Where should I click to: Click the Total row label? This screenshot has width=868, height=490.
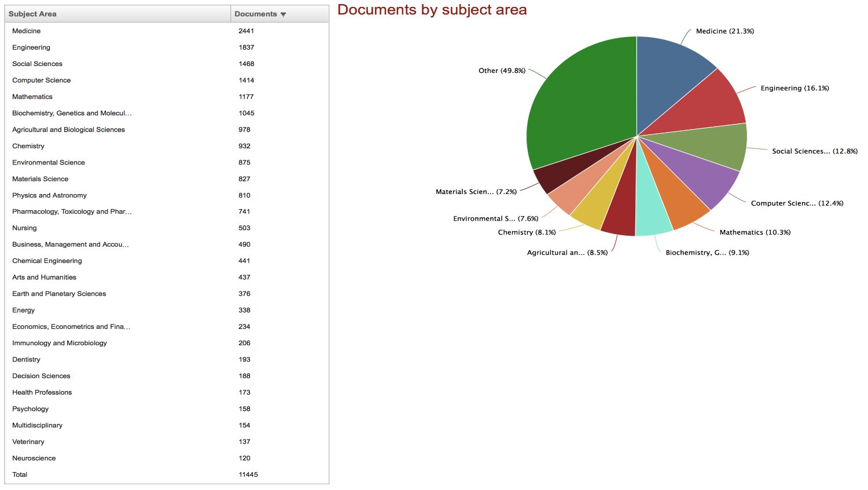(20, 475)
